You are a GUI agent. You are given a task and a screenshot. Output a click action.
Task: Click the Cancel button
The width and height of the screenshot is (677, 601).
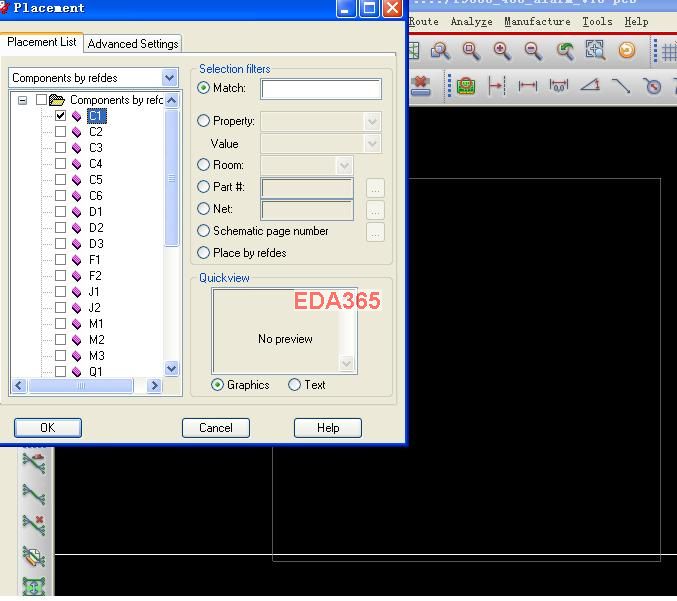coord(216,428)
